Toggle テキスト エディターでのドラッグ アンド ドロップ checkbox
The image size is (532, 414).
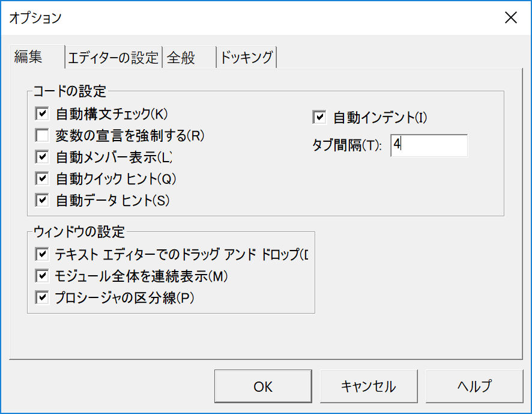point(42,254)
